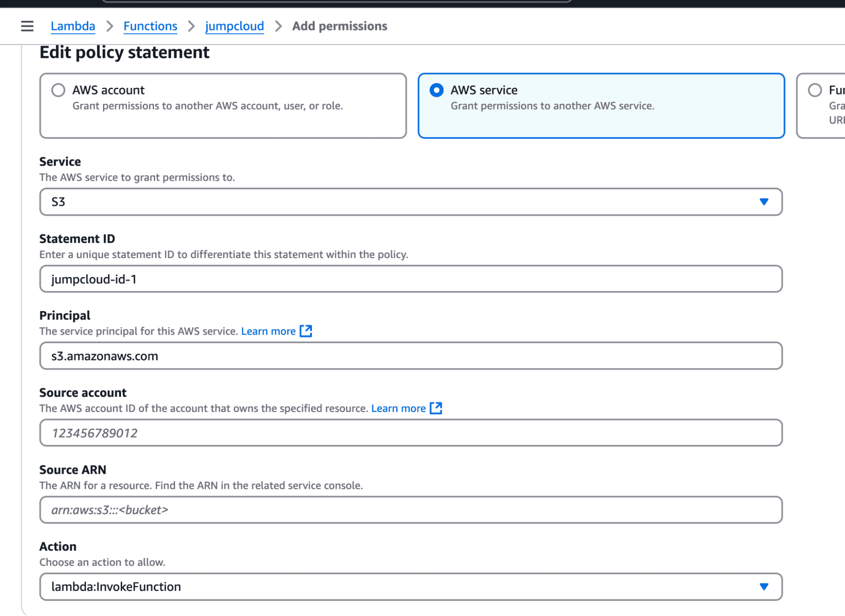Viewport: 845px width, 616px height.
Task: Navigate to Functions breadcrumb link
Action: [x=150, y=26]
